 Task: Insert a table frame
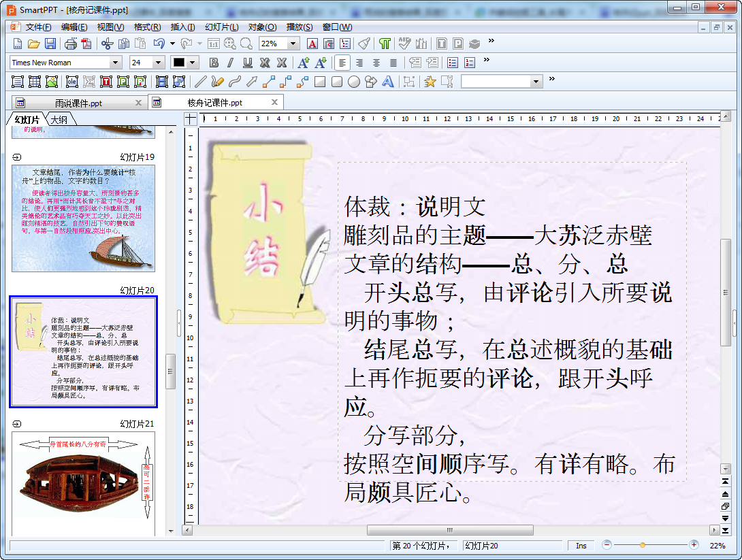coord(34,82)
